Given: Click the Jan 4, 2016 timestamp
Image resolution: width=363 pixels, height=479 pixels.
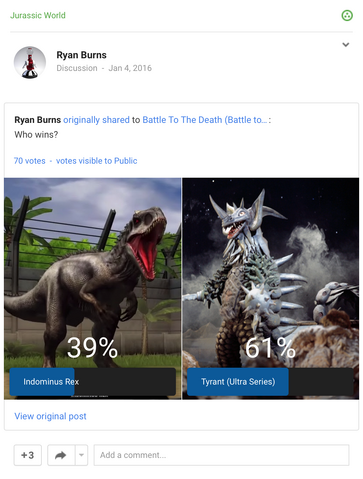Looking at the screenshot, I should tap(130, 68).
